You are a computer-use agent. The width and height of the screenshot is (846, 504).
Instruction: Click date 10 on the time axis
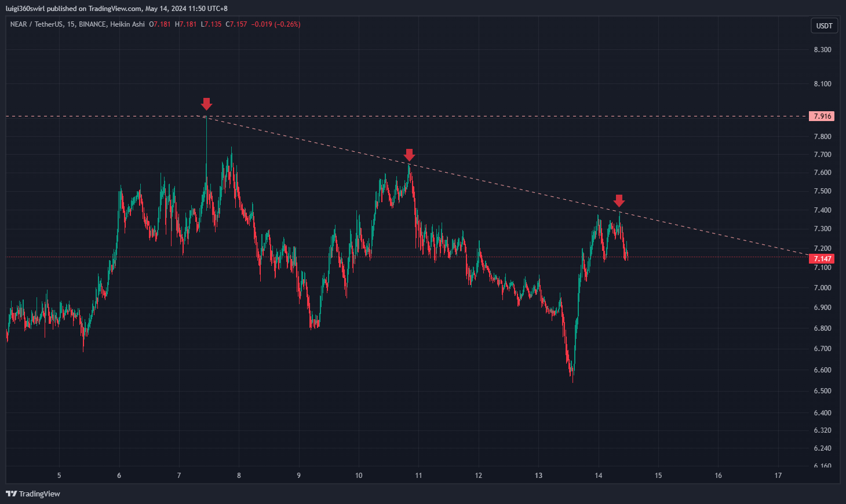359,476
